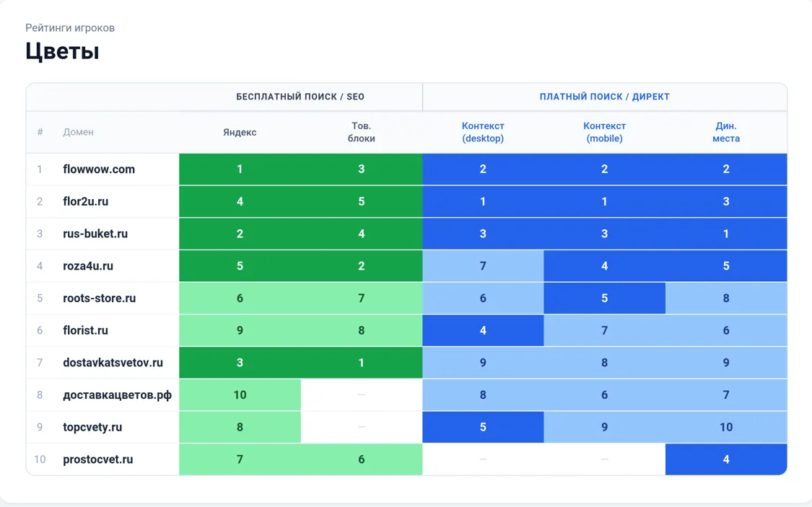Click florist.ru Яндекс rank 9 cell
The width and height of the screenshot is (812, 507).
(x=240, y=330)
